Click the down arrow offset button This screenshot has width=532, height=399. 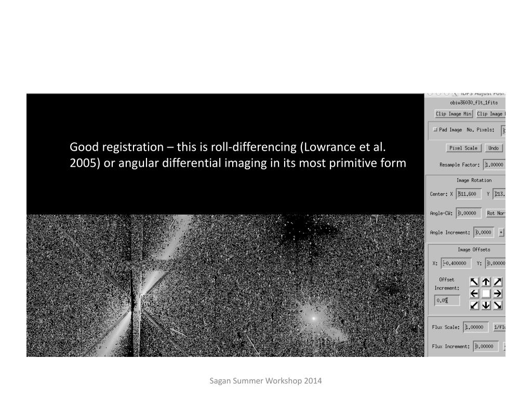(x=486, y=305)
